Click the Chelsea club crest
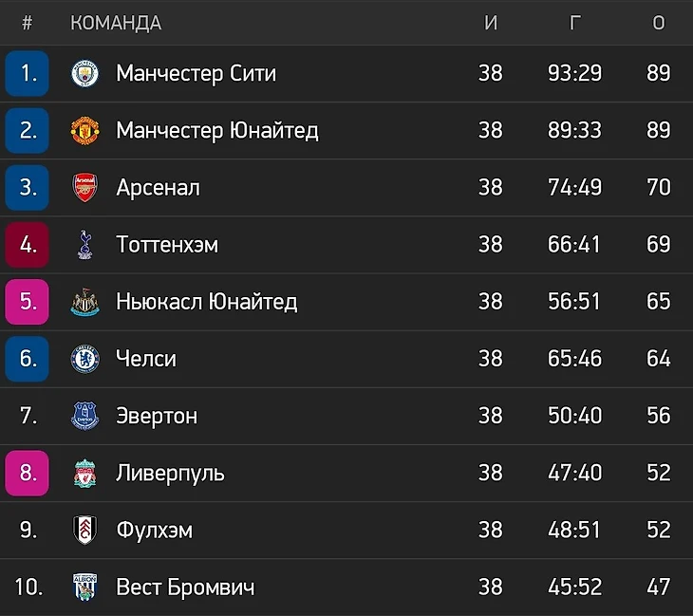Image resolution: width=693 pixels, height=616 pixels. click(x=85, y=359)
